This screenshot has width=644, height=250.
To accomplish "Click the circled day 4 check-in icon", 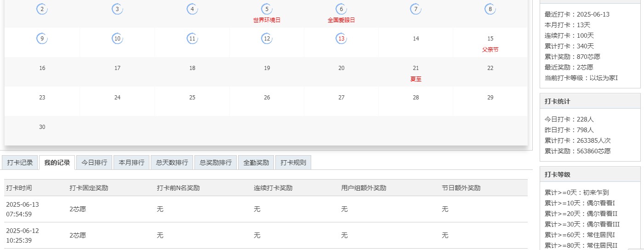I will 192,9.
